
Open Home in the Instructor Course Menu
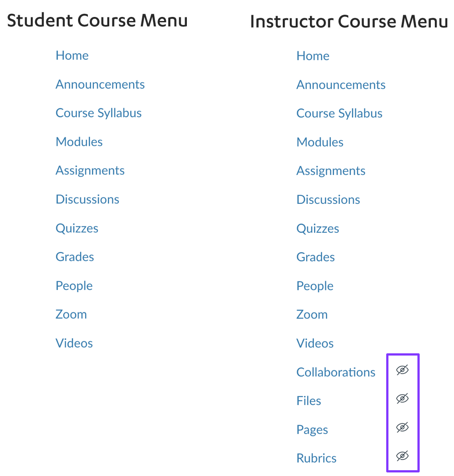coord(313,55)
